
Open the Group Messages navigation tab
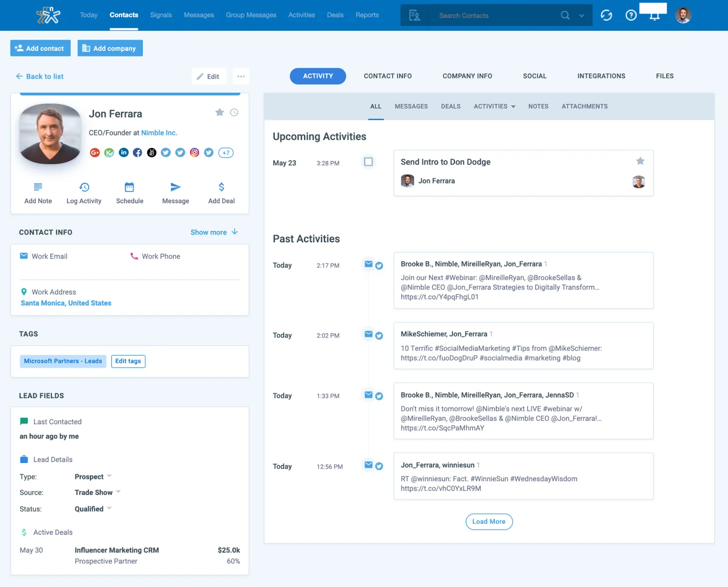tap(251, 15)
